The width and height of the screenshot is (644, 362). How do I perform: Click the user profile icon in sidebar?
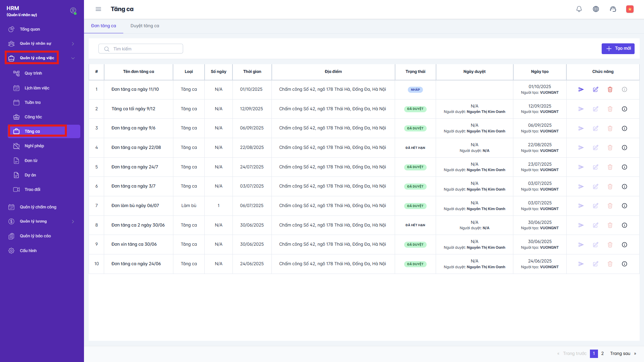73,11
